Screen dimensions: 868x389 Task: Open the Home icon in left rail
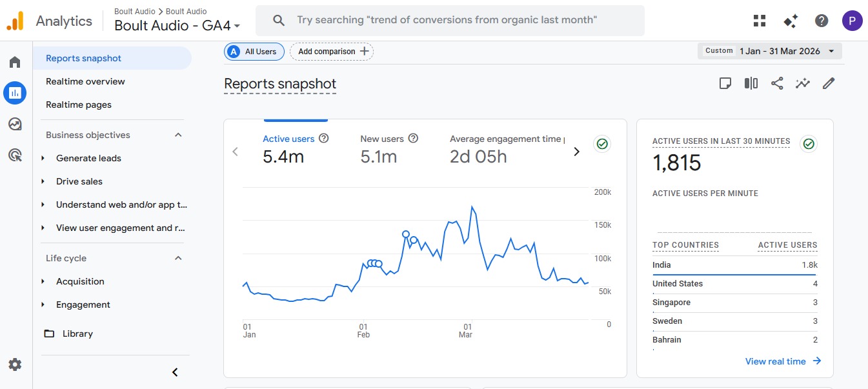tap(15, 62)
